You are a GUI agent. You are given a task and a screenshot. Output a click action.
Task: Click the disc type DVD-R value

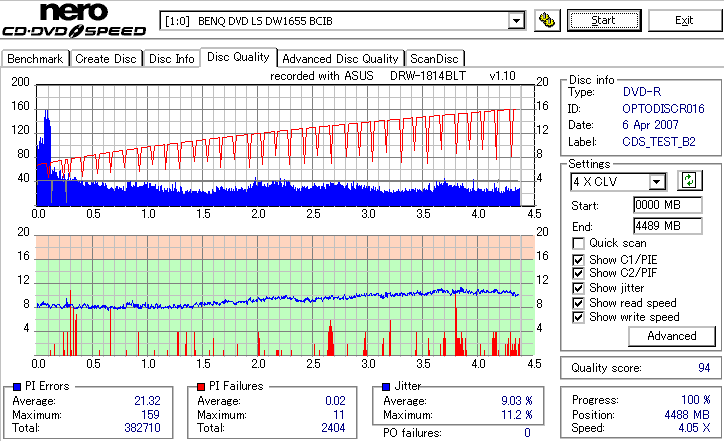tap(642, 92)
